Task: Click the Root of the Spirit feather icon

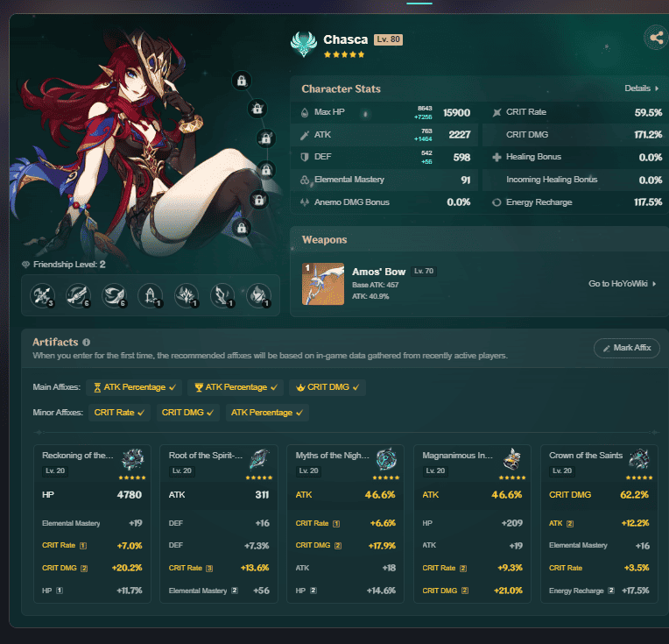Action: point(259,459)
